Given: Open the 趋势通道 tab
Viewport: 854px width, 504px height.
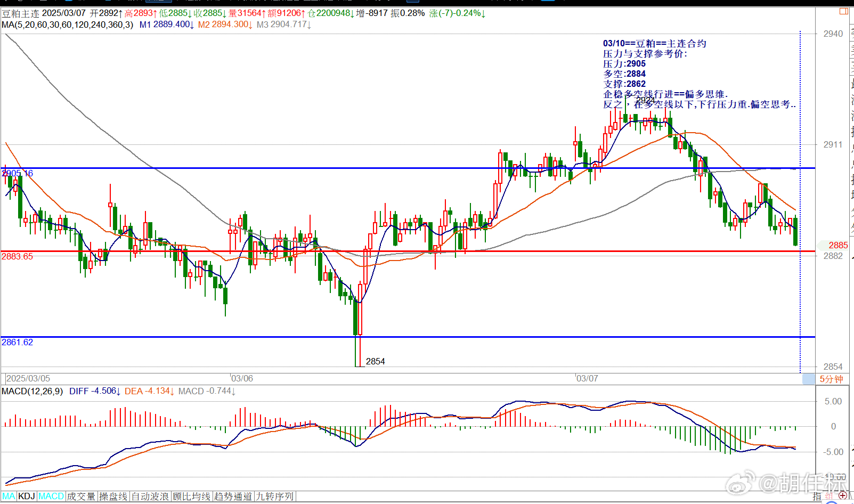Looking at the screenshot, I should (233, 497).
